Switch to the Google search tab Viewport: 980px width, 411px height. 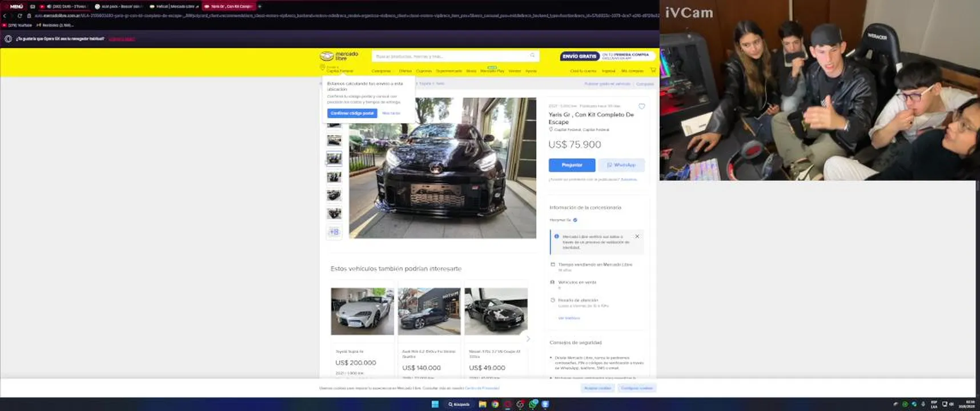(118, 6)
